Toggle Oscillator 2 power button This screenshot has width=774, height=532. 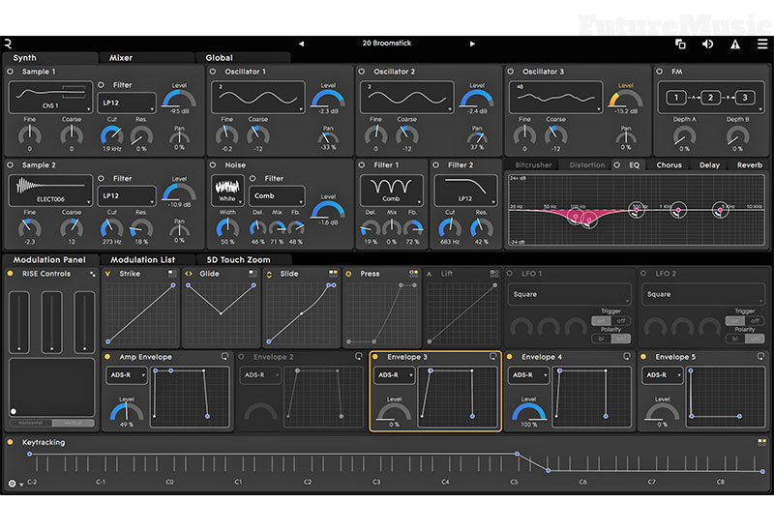361,72
